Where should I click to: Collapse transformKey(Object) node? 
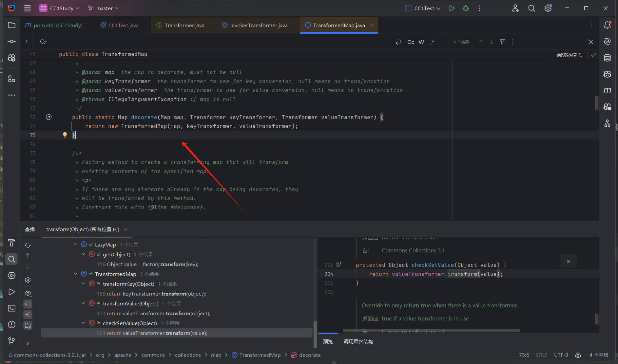83,284
